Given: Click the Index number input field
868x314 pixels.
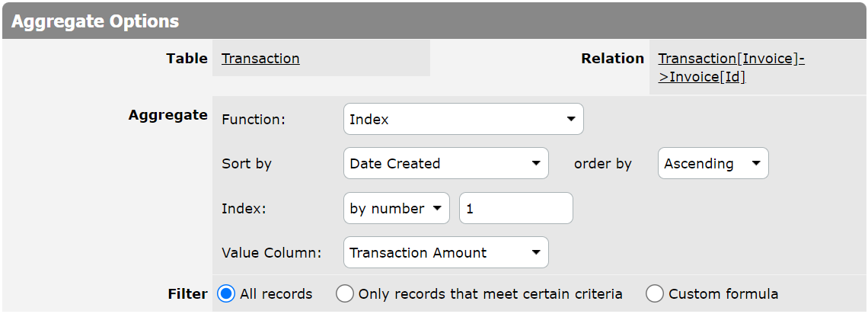Looking at the screenshot, I should tap(515, 209).
